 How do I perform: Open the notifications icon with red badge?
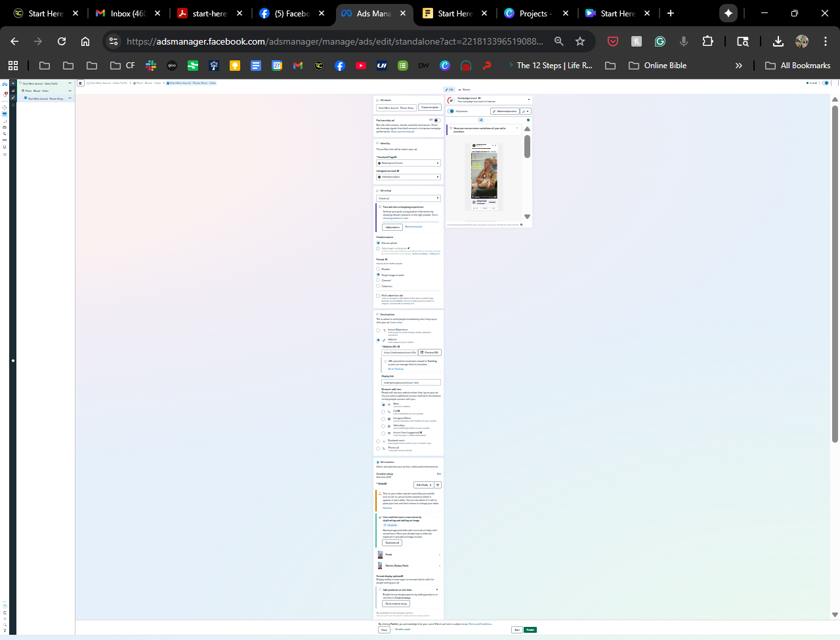(x=5, y=94)
